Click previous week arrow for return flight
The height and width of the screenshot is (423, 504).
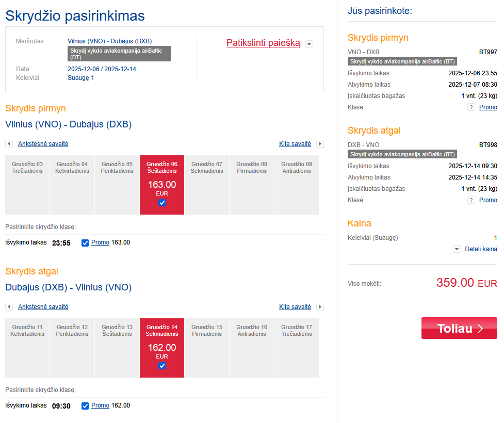(9, 307)
